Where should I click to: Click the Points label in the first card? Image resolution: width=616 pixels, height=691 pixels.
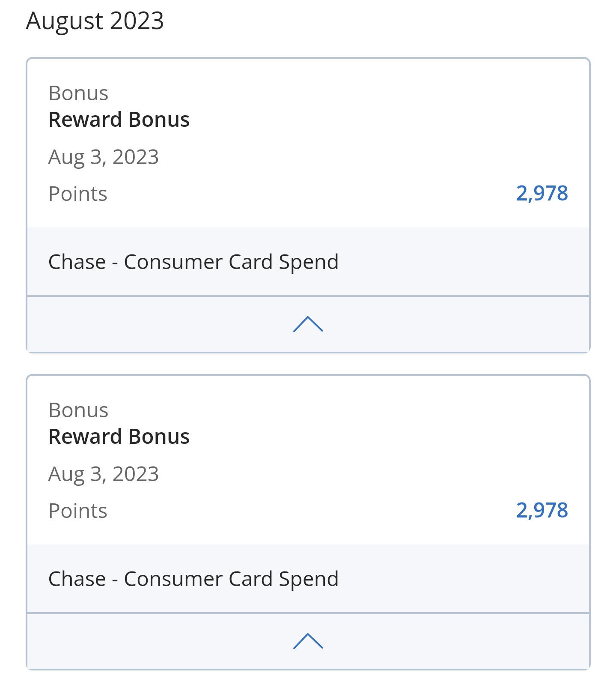click(x=78, y=194)
